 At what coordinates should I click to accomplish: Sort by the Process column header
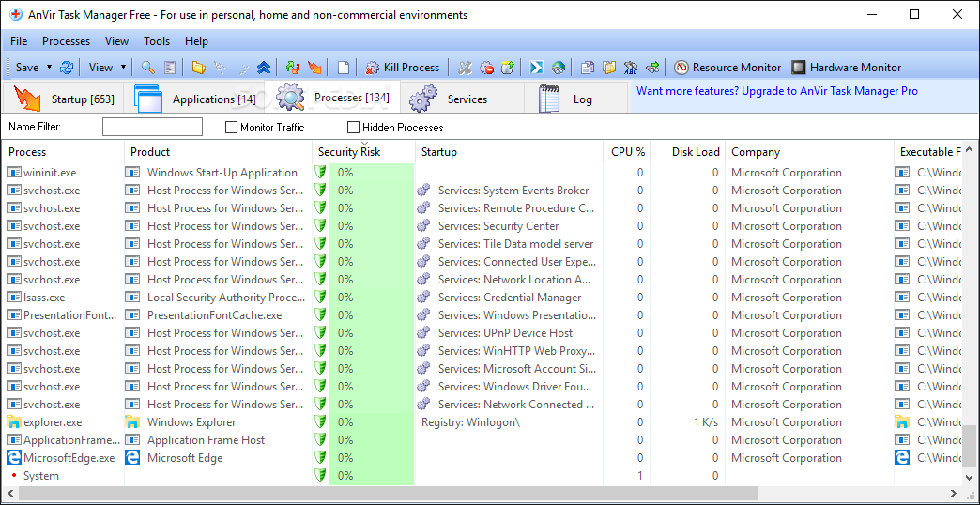click(x=63, y=152)
